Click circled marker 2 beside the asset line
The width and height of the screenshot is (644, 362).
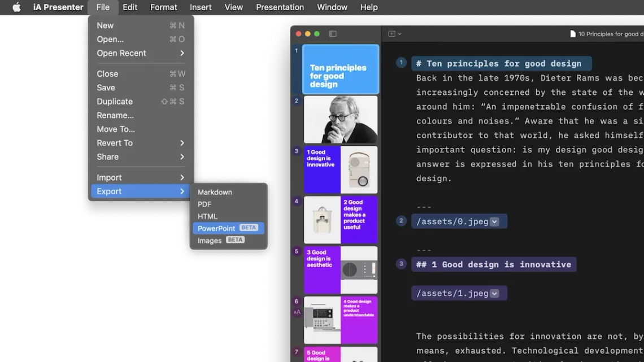pos(401,221)
